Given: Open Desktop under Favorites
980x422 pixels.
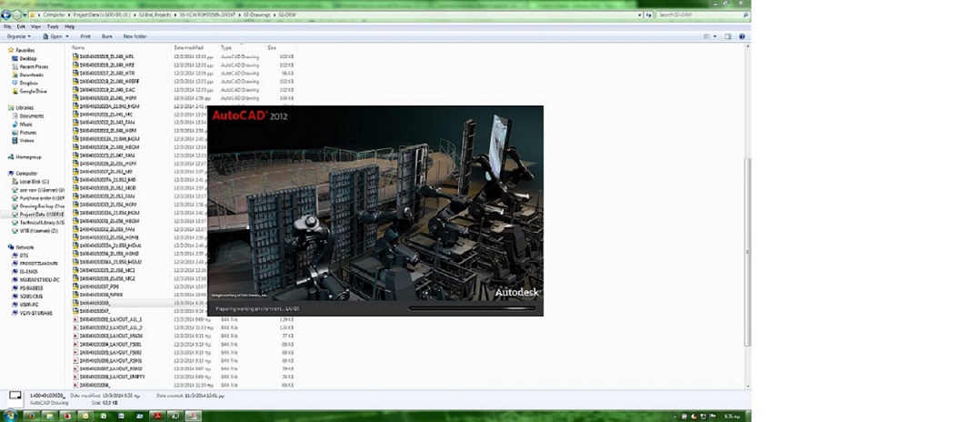Looking at the screenshot, I should (28, 58).
